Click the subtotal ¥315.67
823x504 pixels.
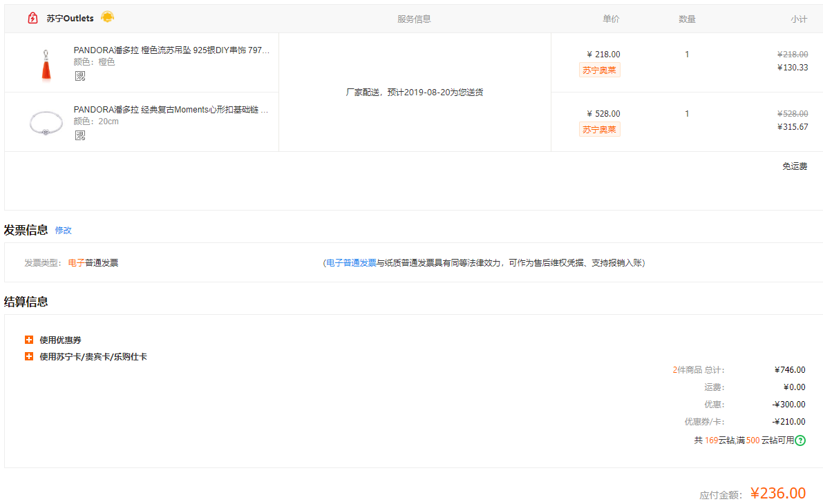pos(793,127)
